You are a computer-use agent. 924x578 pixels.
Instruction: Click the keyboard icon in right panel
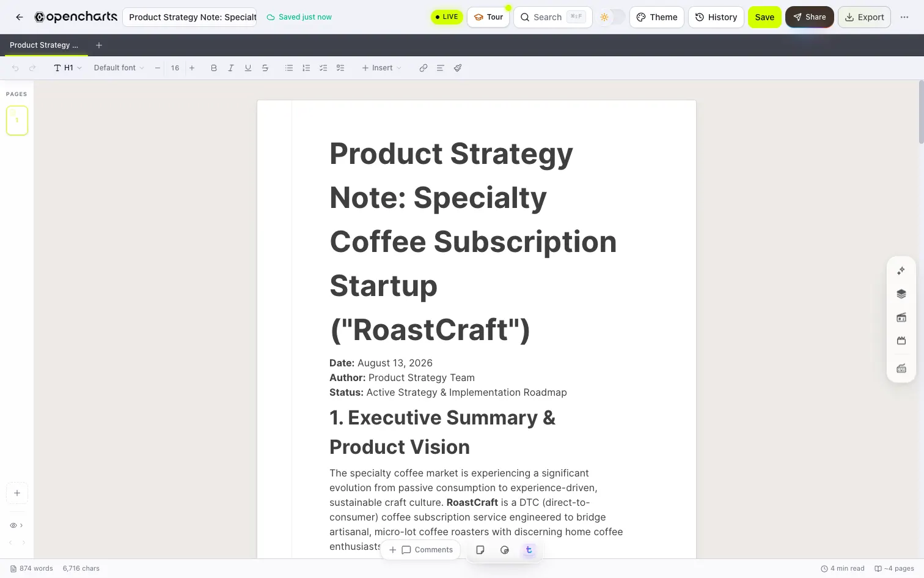901,368
